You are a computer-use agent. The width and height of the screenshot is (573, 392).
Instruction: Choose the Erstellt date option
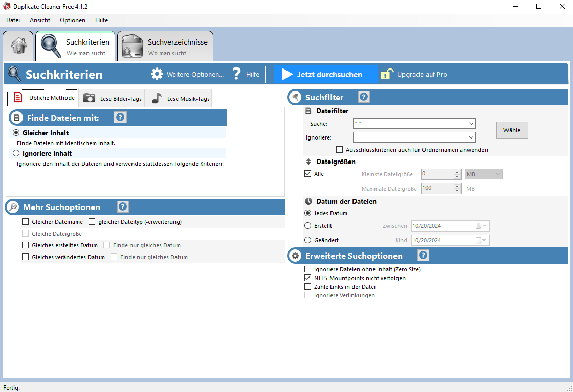pos(307,225)
